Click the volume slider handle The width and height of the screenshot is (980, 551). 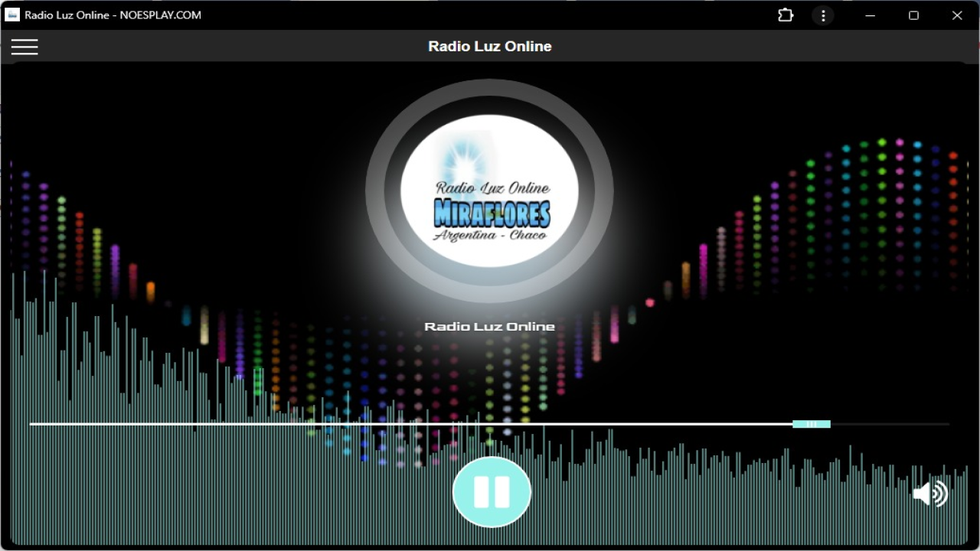tap(812, 424)
